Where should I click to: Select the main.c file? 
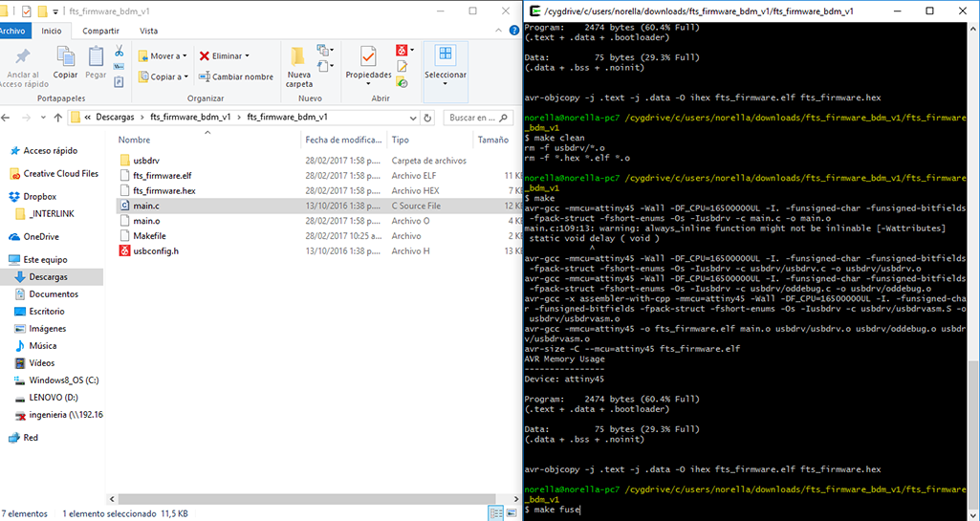tap(146, 206)
